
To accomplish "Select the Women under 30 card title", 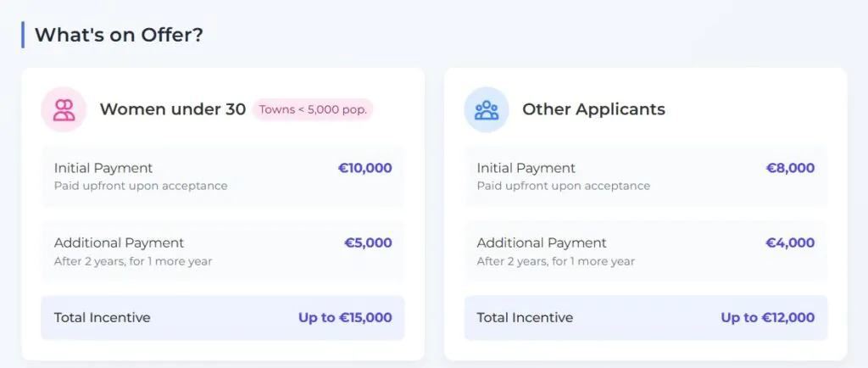I will [x=173, y=109].
